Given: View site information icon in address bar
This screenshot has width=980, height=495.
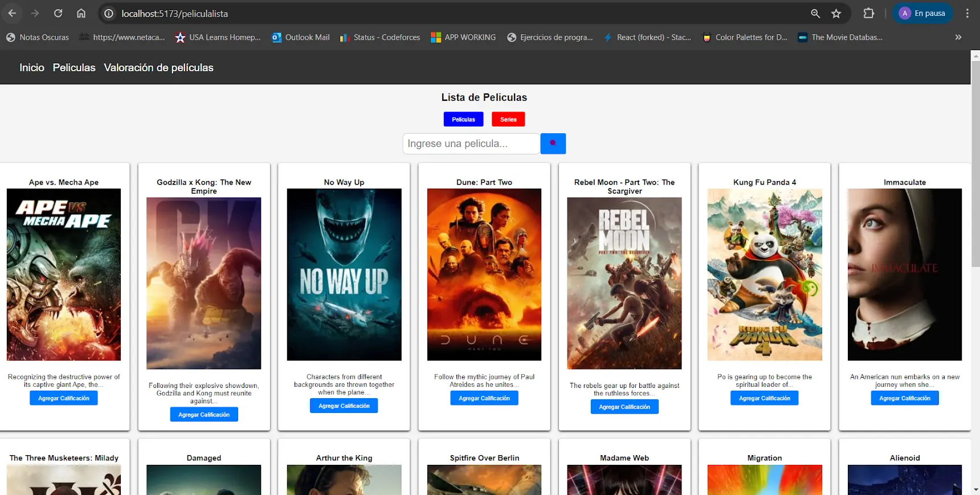Looking at the screenshot, I should tap(109, 13).
